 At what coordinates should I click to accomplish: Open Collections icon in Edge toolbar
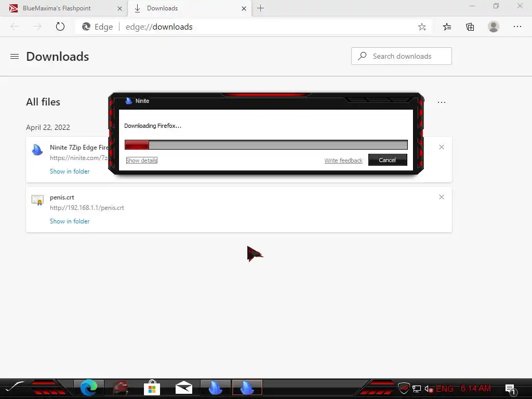[470, 27]
